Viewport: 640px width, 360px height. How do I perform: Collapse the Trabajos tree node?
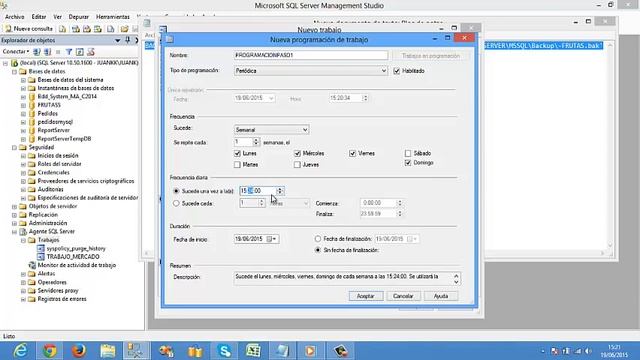(23, 240)
